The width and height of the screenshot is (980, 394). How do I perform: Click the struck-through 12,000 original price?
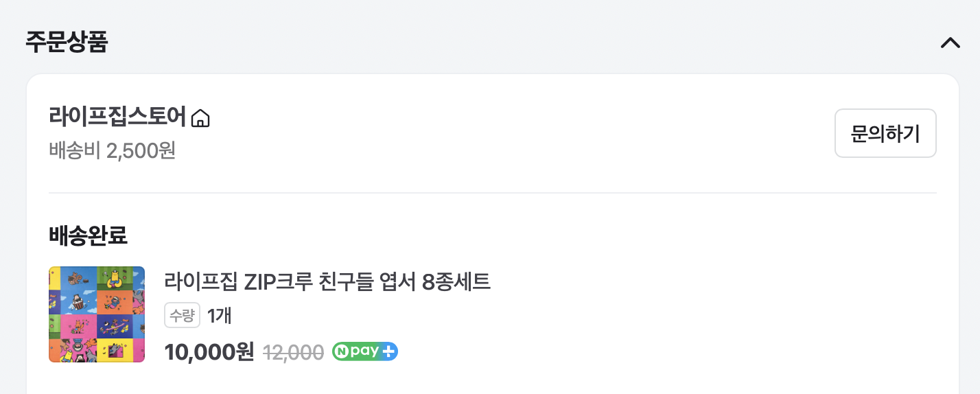[293, 352]
